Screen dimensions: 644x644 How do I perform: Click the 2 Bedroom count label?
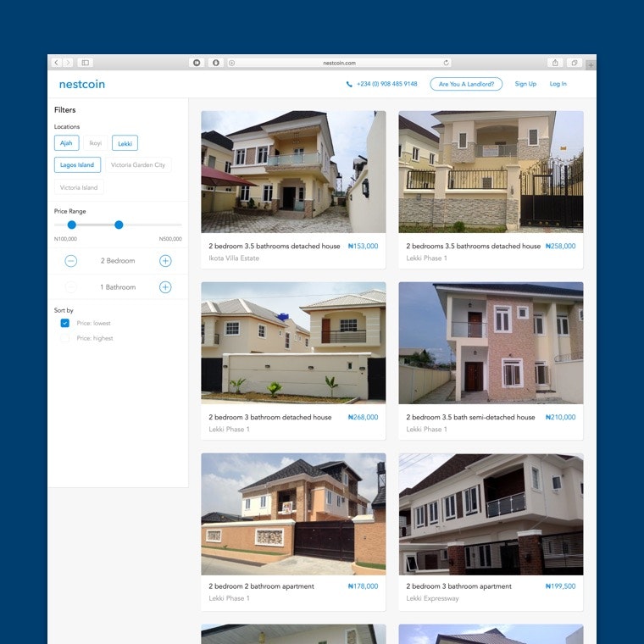(118, 261)
